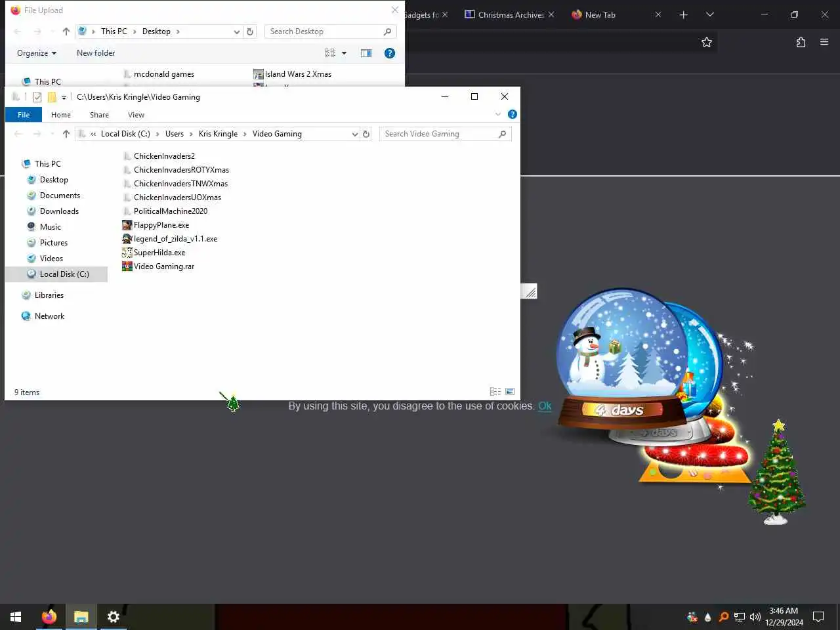Toggle preview pane in File Upload dialog
This screenshot has width=840, height=630.
366,53
